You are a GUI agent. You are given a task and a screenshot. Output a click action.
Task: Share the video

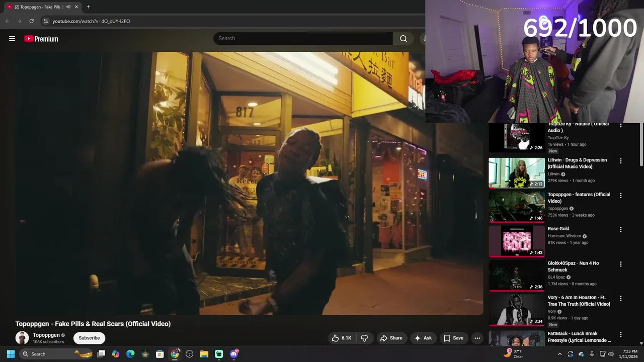pos(391,338)
